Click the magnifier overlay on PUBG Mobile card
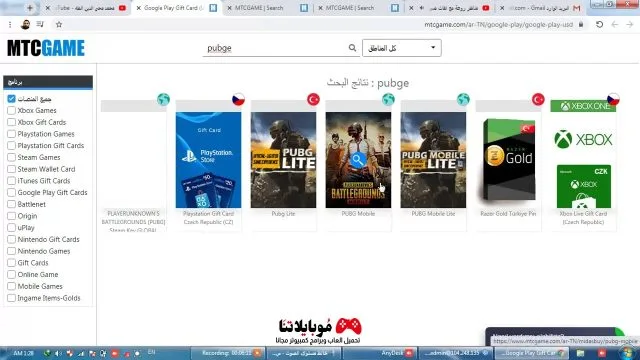The width and height of the screenshot is (640, 360). click(x=358, y=160)
